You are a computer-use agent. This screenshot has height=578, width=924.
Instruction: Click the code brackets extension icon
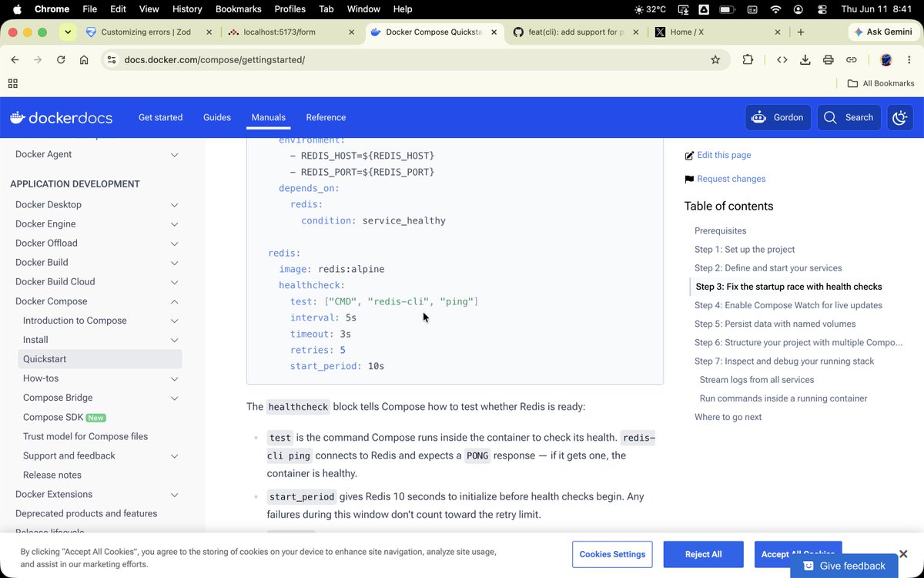[782, 59]
